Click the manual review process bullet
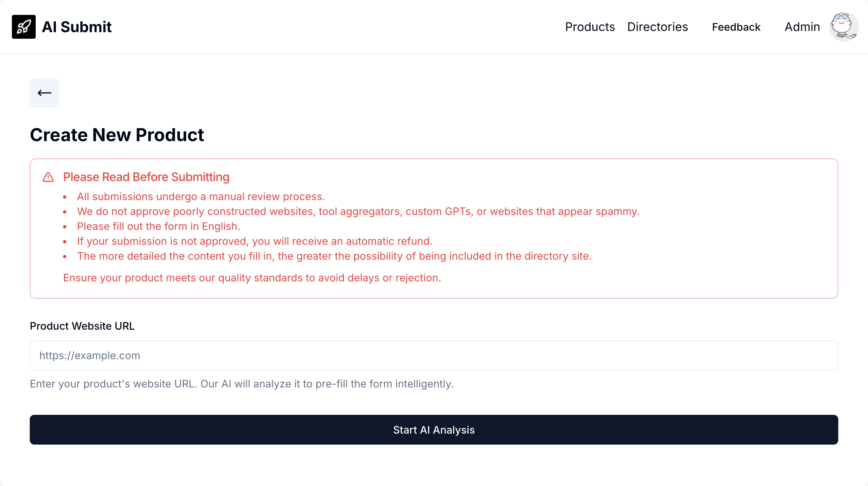868x486 pixels. pos(201,197)
